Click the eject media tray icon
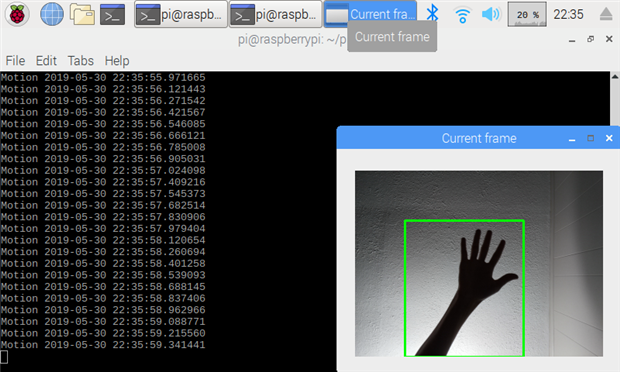620x372 pixels. pyautogui.click(x=606, y=15)
